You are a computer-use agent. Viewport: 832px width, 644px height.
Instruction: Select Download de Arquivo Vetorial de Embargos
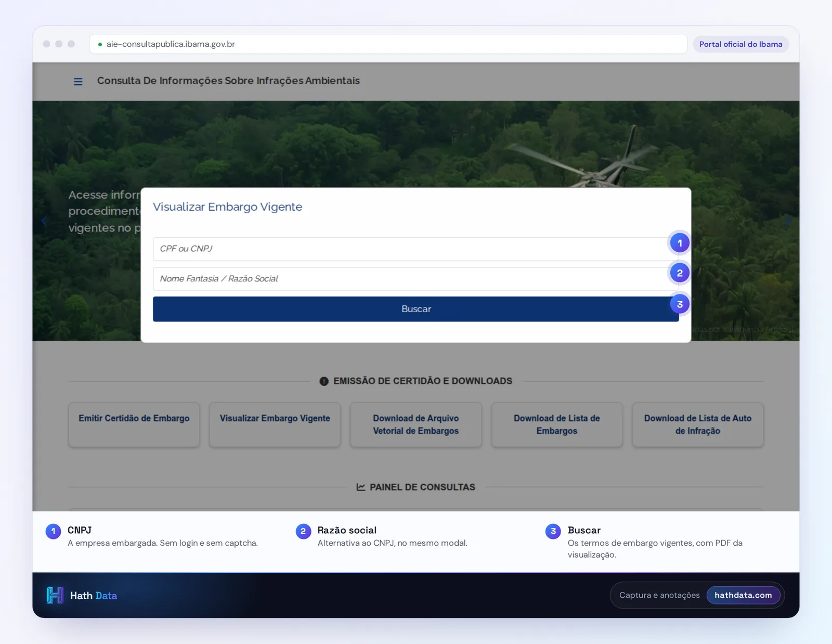coord(416,424)
